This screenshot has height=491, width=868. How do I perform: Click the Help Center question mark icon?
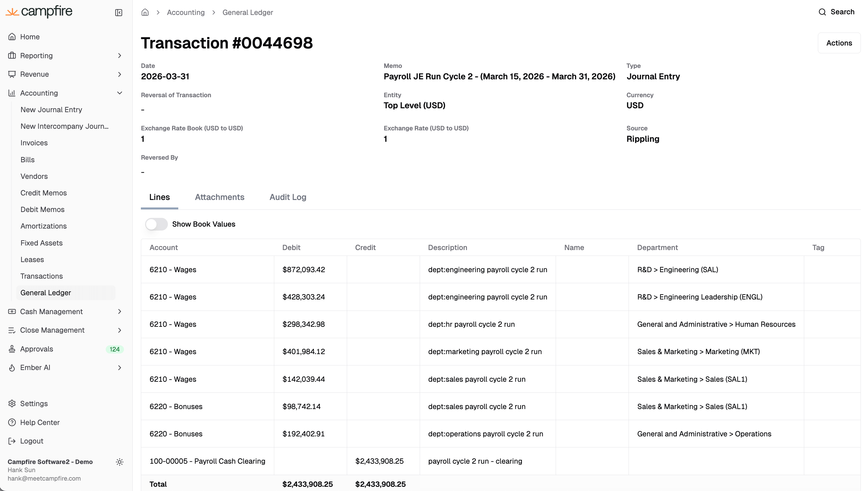[12, 422]
